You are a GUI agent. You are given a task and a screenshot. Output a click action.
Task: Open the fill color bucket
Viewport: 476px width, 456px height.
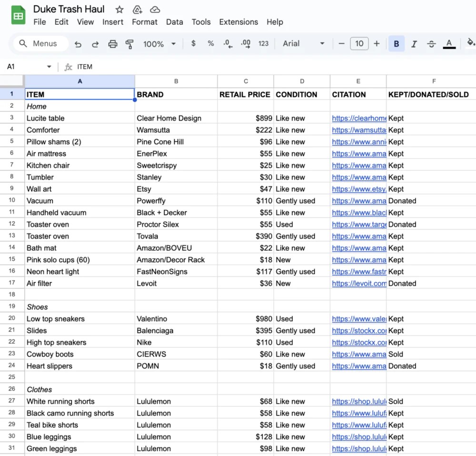click(x=471, y=43)
